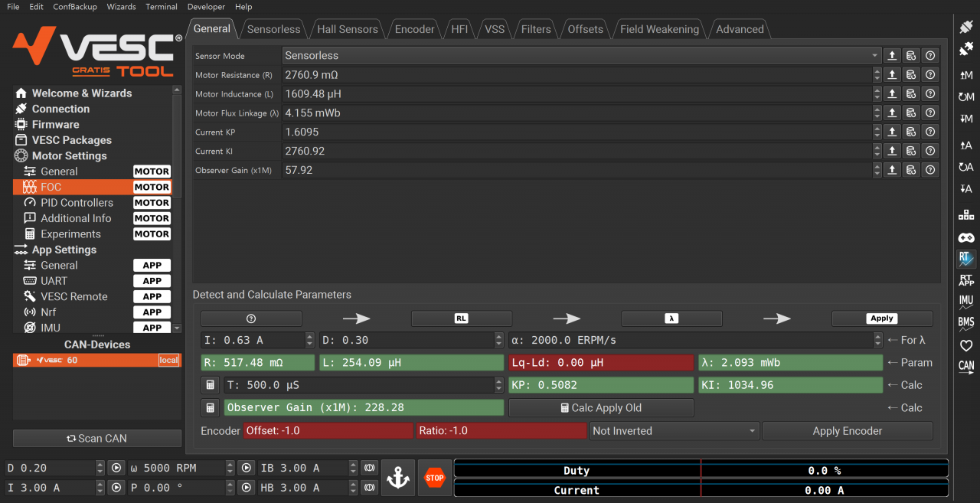Viewport: 980px width, 503px height.
Task: Toggle IMU data streaming in right toolbar
Action: pyautogui.click(x=966, y=302)
